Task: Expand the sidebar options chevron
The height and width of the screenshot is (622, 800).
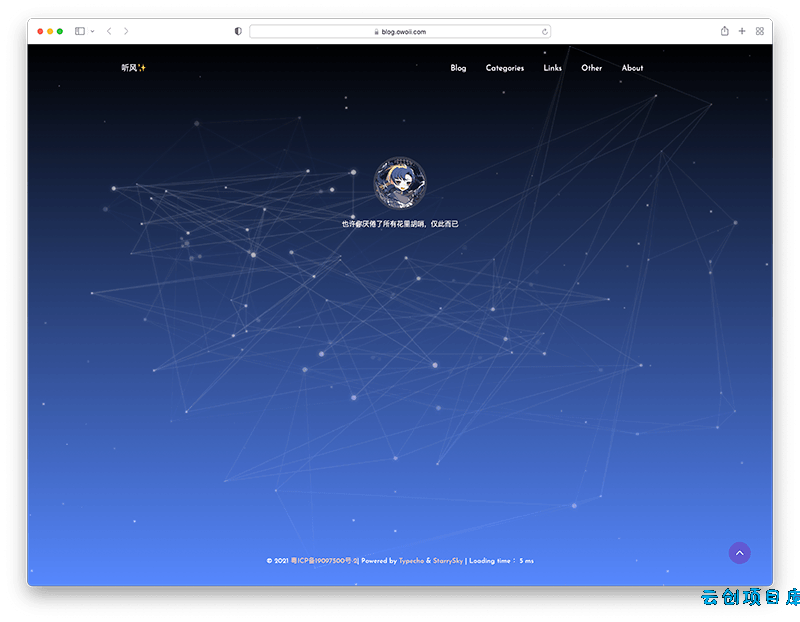Action: [x=92, y=31]
